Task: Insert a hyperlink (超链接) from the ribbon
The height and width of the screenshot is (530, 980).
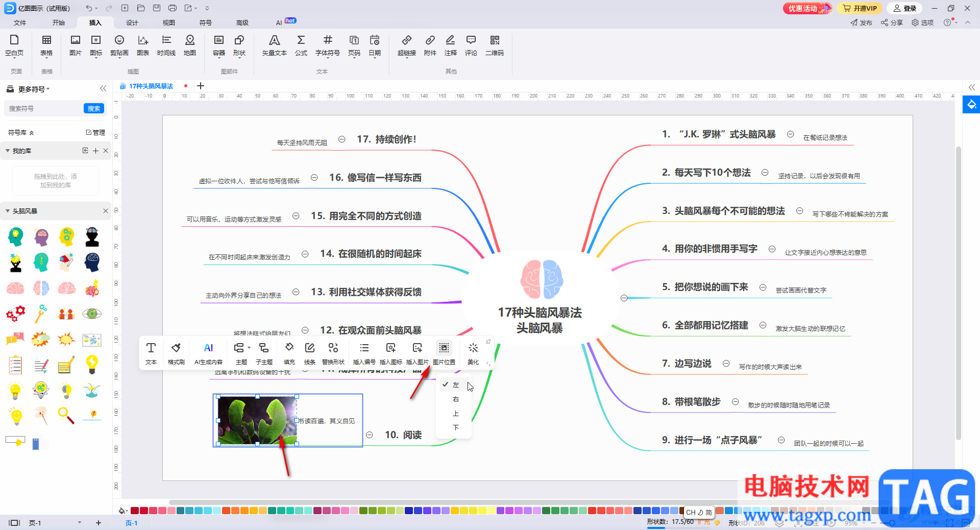Action: 406,45
